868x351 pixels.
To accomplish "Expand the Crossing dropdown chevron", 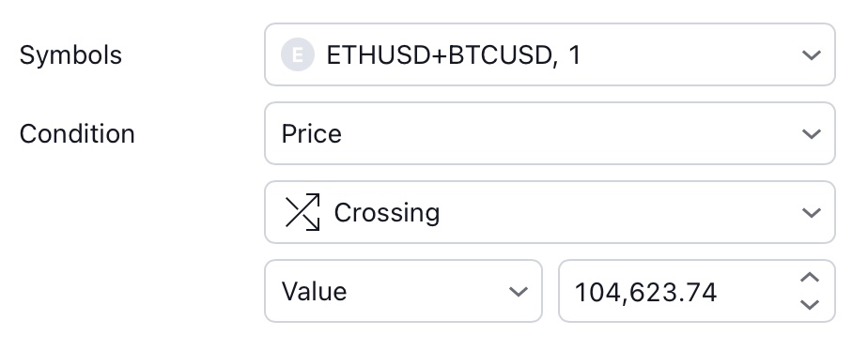I will pos(811,213).
